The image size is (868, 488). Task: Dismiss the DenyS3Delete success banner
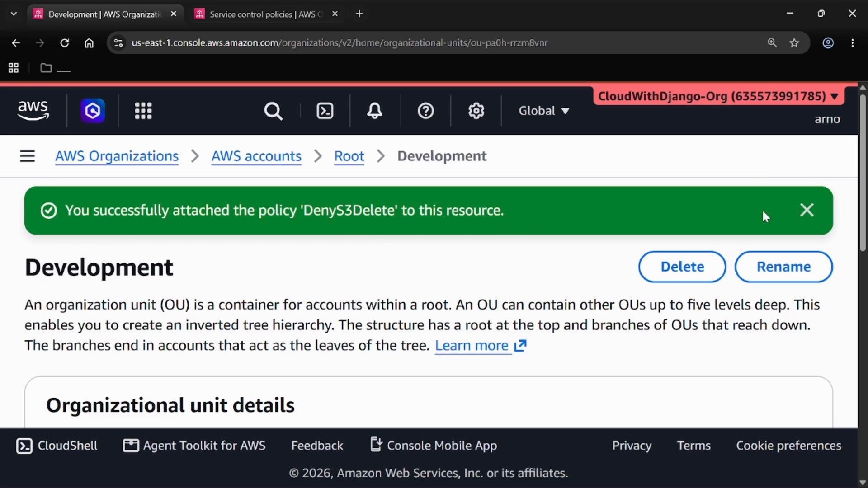click(807, 210)
